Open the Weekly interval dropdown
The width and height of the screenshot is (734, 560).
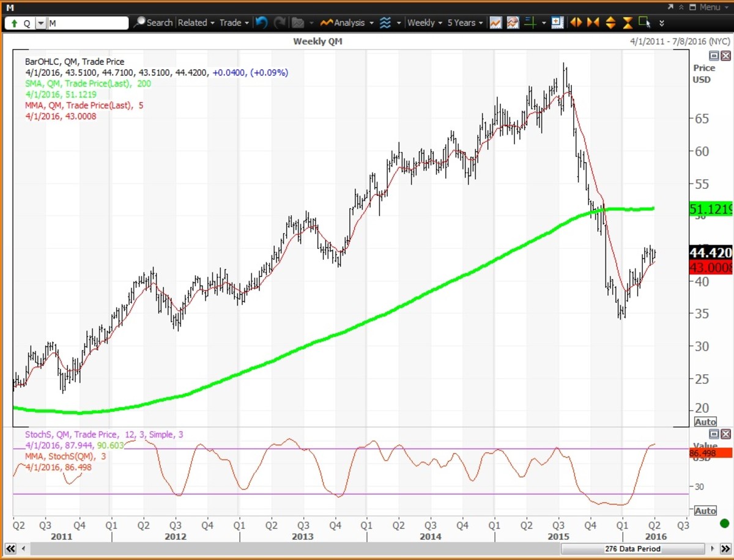pos(424,23)
